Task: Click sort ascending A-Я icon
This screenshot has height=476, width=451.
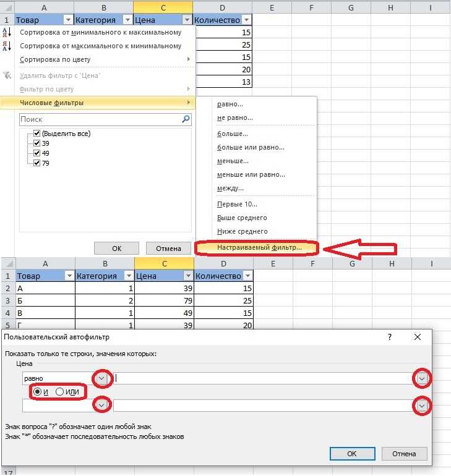Action: 7,32
